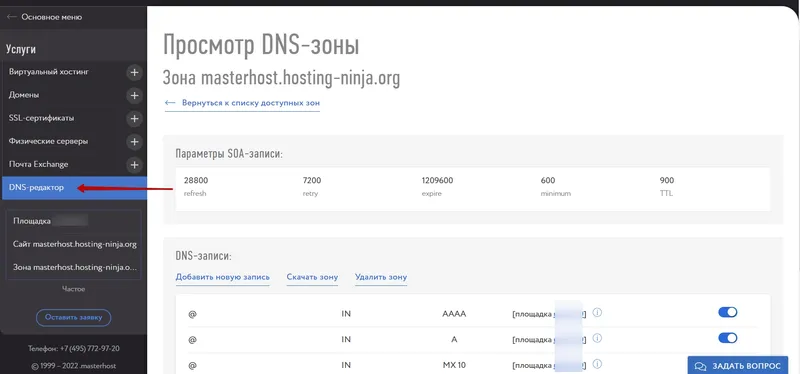Open the truncated Зона masterhost.hosting-ninja.o... shortcut
The height and width of the screenshot is (374, 800).
tap(75, 267)
